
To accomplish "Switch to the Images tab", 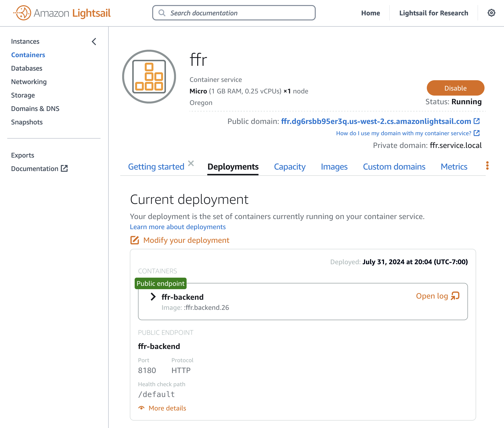I will point(334,167).
